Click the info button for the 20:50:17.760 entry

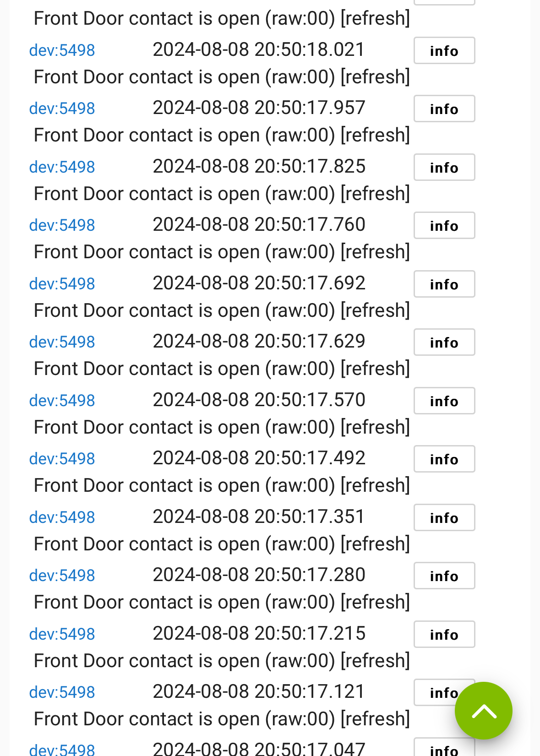[x=444, y=225]
